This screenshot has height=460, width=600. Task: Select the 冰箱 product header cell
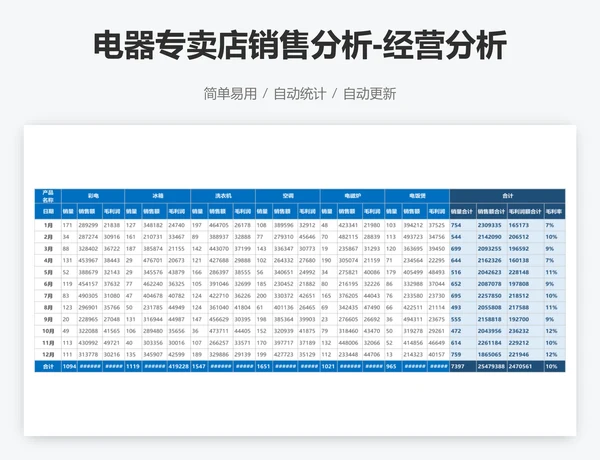tap(158, 196)
